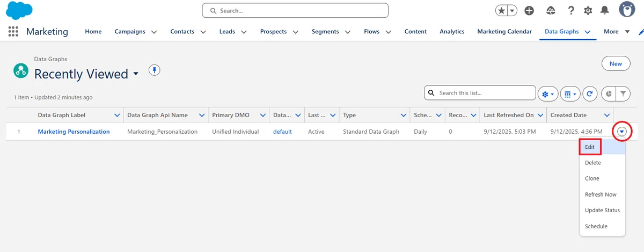Open the Analytics tab
Screen dimensions: 644x252
[x=452, y=32]
